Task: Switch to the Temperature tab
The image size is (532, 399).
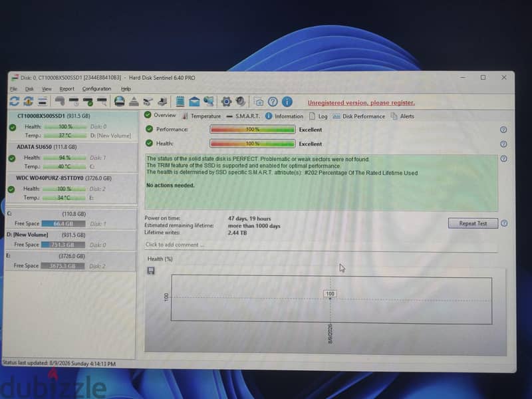Action: 201,116
